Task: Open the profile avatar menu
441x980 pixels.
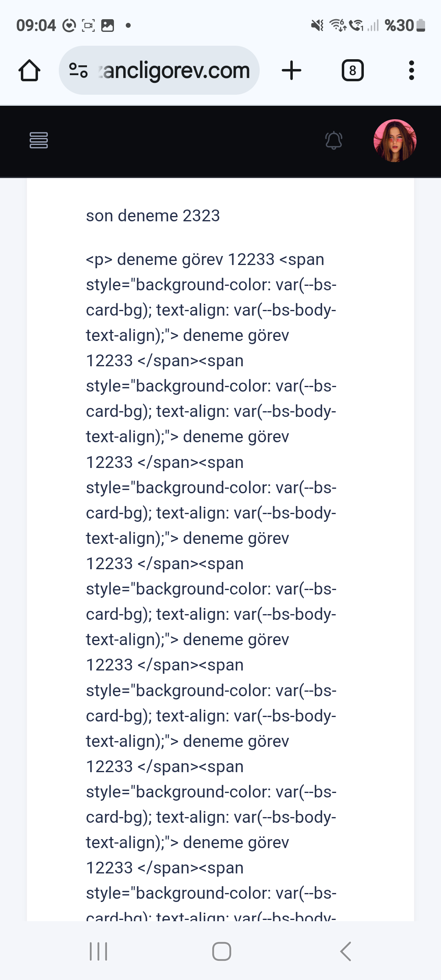Action: pyautogui.click(x=395, y=140)
